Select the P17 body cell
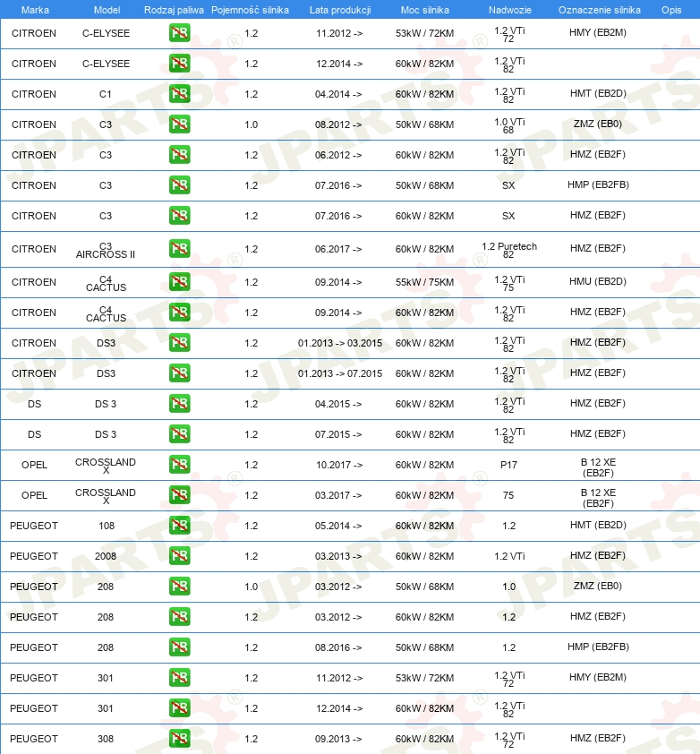Screen dimensions: 700x754 click(x=508, y=465)
